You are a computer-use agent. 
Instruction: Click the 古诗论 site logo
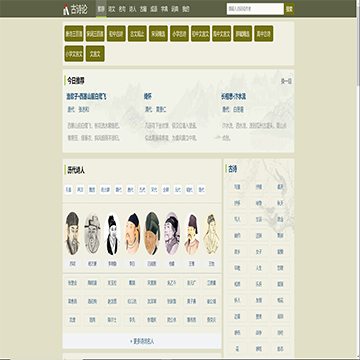pyautogui.click(x=75, y=9)
